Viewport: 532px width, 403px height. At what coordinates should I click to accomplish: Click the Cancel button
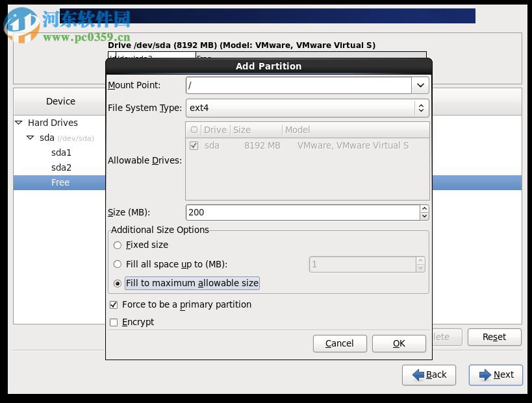click(340, 343)
